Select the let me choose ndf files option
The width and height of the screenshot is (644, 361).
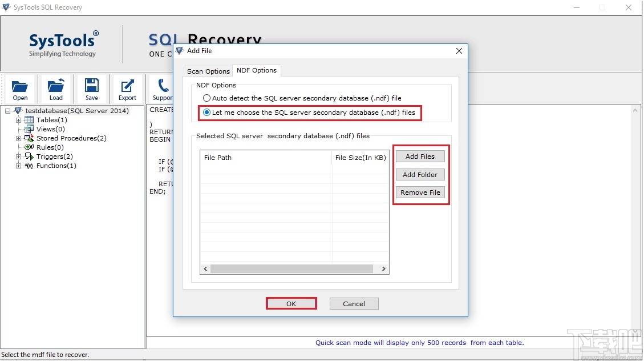(x=206, y=113)
